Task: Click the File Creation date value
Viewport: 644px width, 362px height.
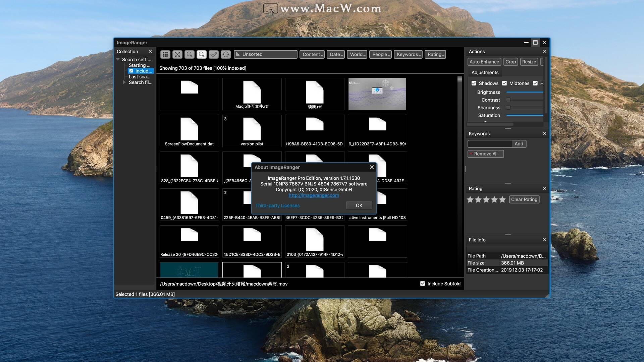Action: pos(522,270)
